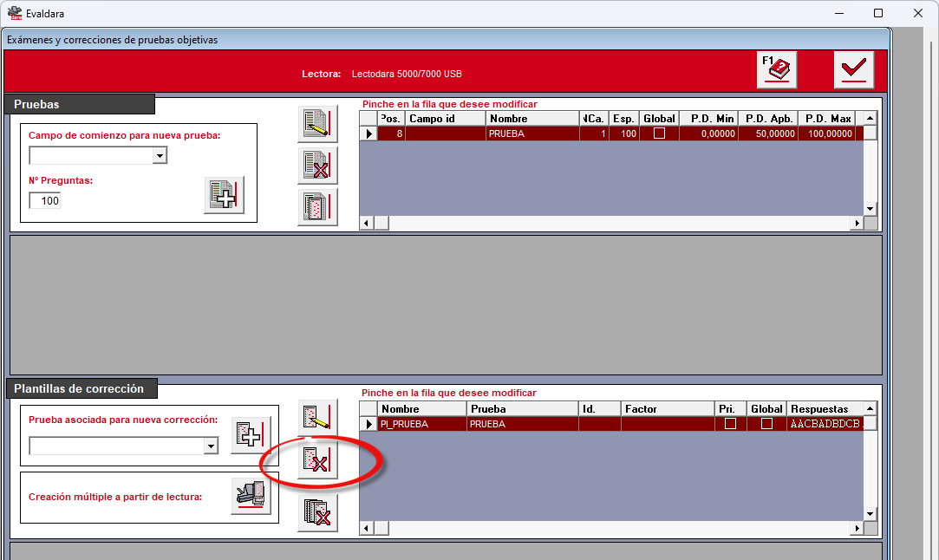The height and width of the screenshot is (560, 939).
Task: Toggle Global checkbox in PRUEBA test row
Action: point(659,133)
